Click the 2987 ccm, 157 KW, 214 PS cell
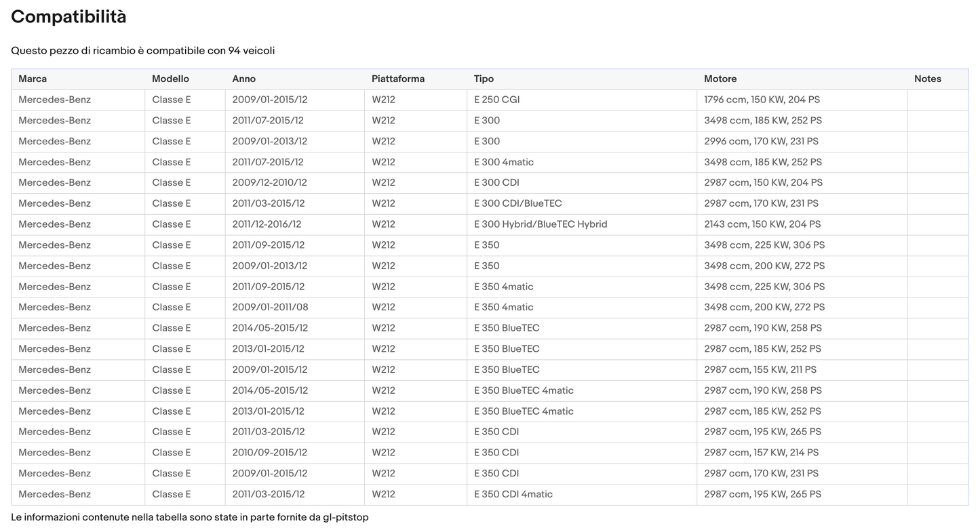980x532 pixels. [802, 453]
